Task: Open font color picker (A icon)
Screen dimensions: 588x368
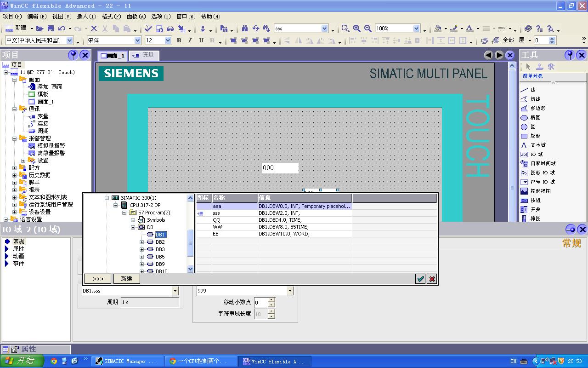Action: [x=469, y=29]
